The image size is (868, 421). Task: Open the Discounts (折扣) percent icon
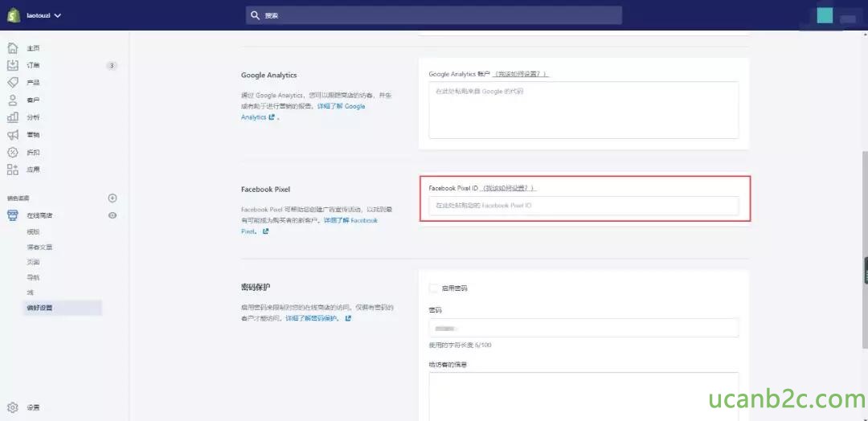tap(12, 152)
